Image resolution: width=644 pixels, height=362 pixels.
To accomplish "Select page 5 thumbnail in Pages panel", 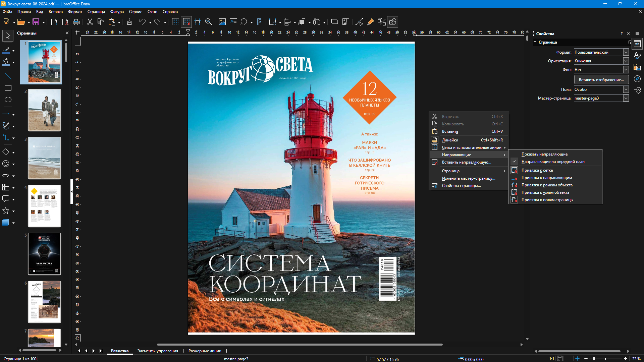I will coord(44,254).
